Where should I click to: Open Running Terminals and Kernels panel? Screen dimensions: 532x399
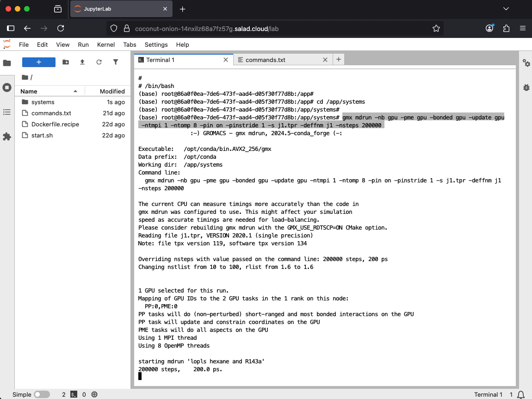tap(7, 87)
